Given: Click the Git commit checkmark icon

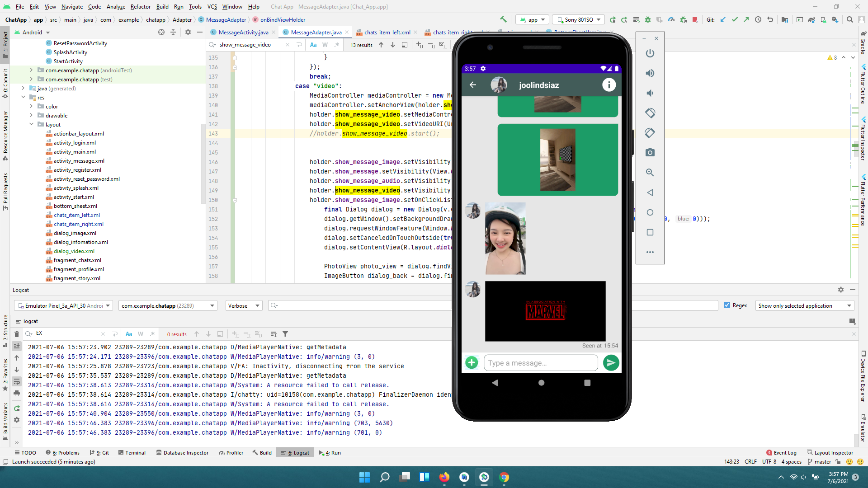Looking at the screenshot, I should pyautogui.click(x=735, y=19).
